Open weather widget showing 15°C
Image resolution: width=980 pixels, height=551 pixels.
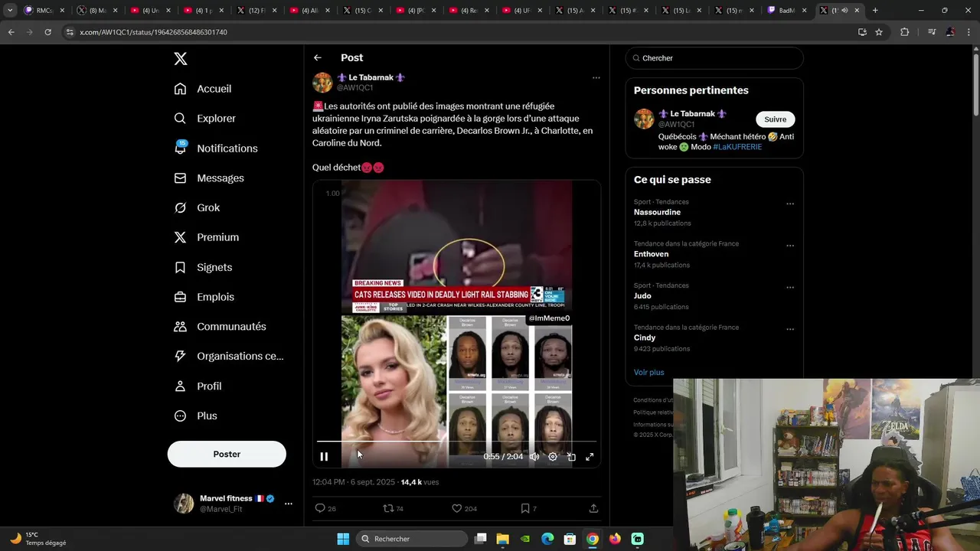pos(37,539)
